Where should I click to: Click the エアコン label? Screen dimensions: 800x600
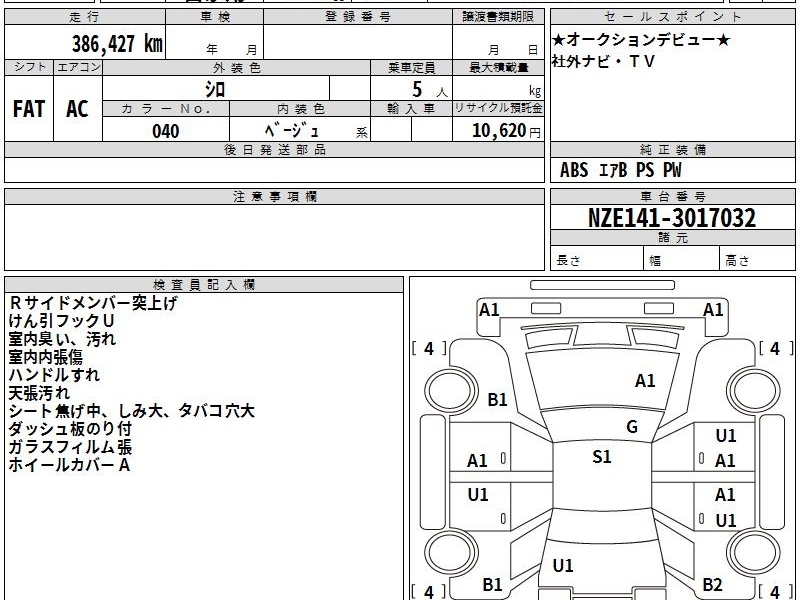coord(78,67)
